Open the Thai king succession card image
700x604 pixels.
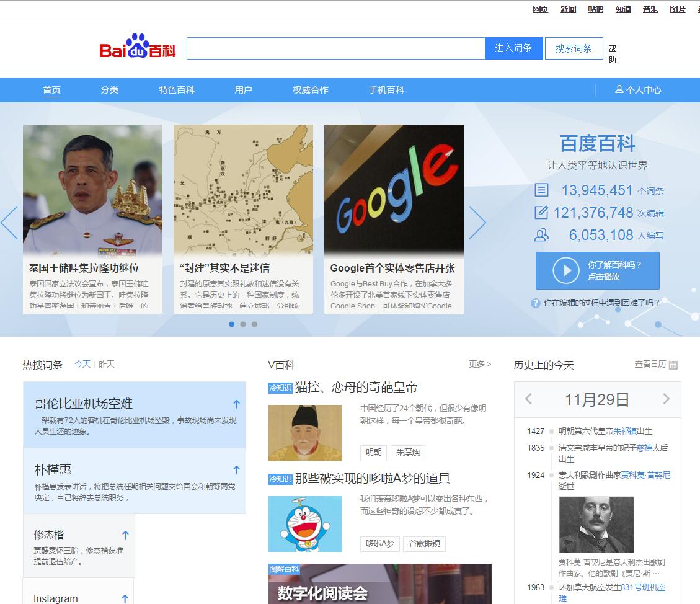click(92, 190)
